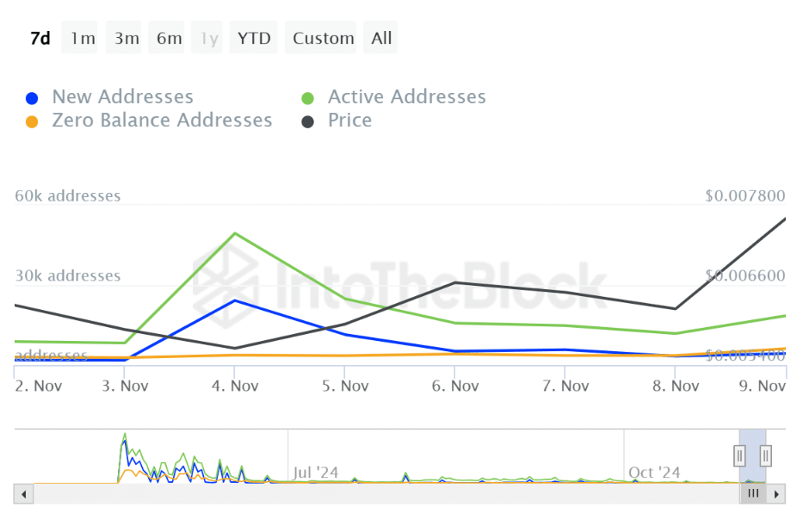Click the 9. Nov axis label

point(762,386)
